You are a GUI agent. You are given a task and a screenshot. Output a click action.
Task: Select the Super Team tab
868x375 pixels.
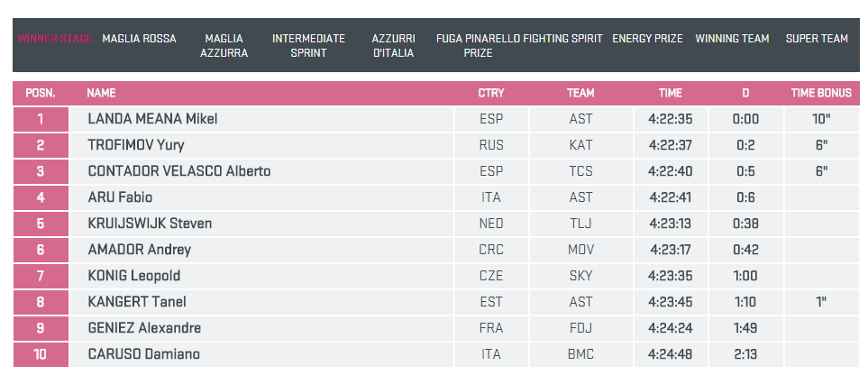(x=817, y=40)
